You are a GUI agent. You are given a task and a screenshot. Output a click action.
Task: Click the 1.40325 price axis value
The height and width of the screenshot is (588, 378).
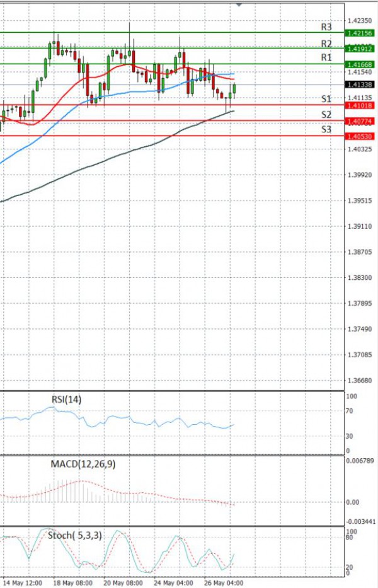tap(360, 149)
